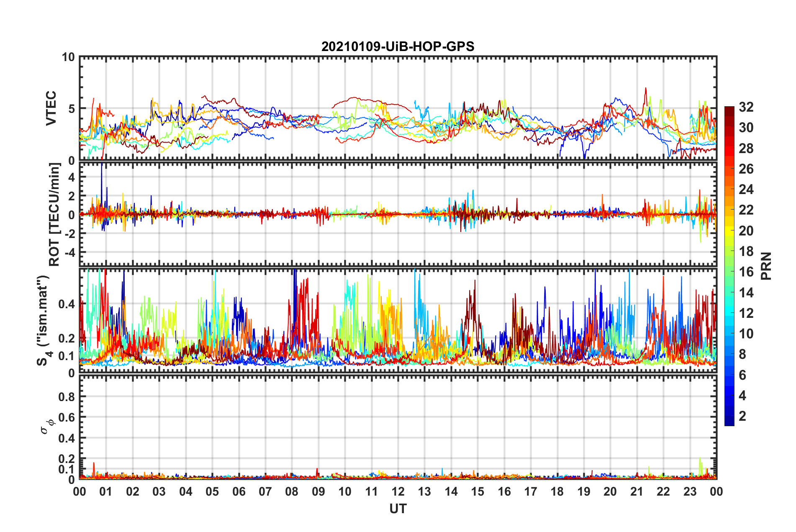Click the sigma-phi axis tick label 0.2
Screen dimensions: 796x532
pos(67,459)
